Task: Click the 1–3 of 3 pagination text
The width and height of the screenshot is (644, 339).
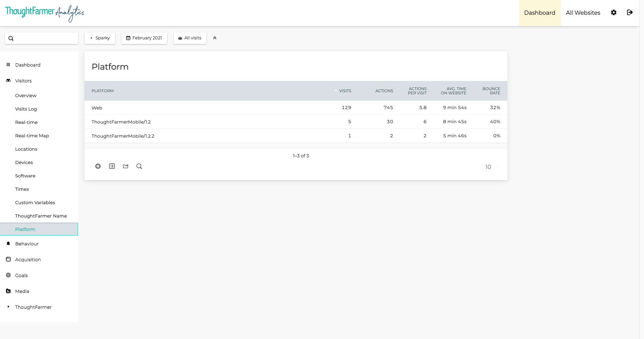Action: click(x=301, y=156)
